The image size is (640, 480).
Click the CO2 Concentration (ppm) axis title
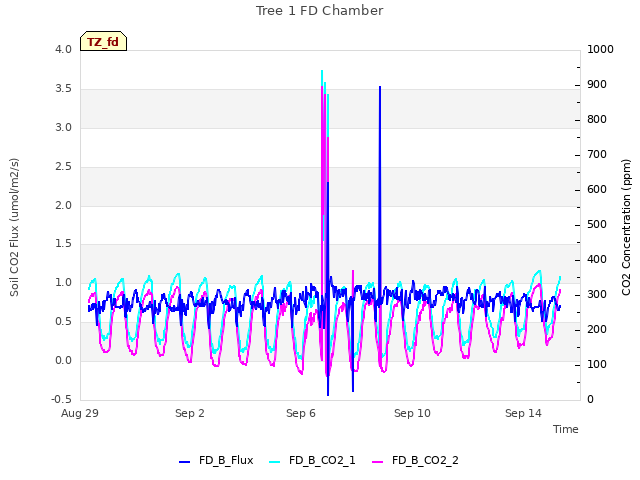626,227
